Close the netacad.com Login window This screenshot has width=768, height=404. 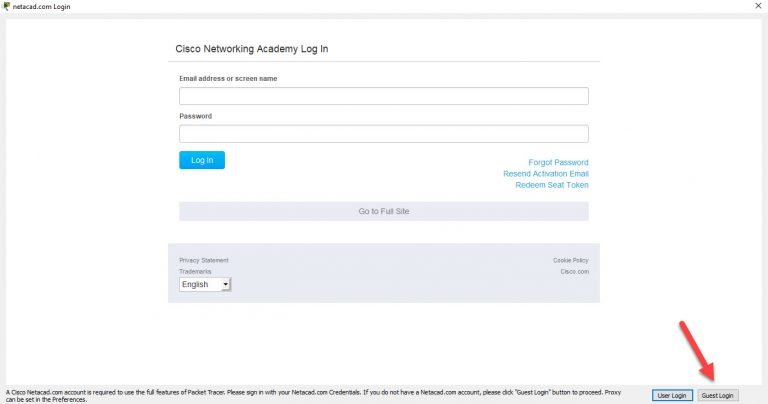tap(758, 6)
